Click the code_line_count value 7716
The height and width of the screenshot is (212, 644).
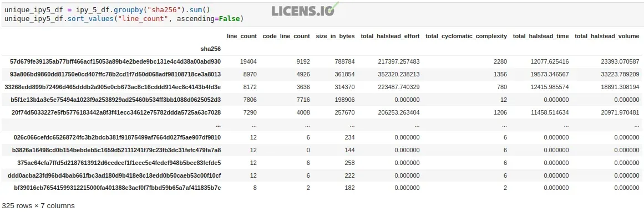click(x=303, y=100)
